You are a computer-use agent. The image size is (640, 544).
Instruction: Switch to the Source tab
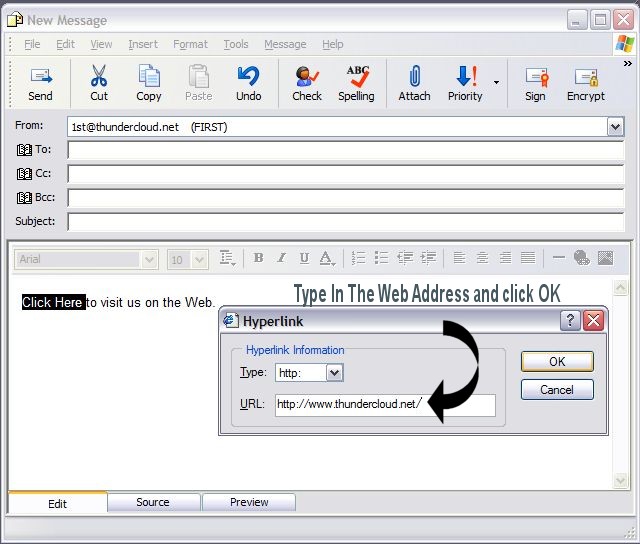[x=153, y=502]
